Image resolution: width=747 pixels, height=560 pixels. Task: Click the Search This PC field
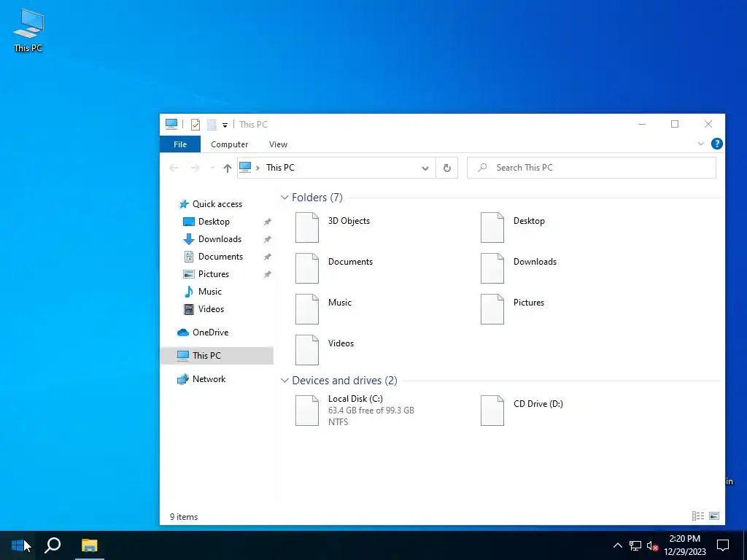(x=591, y=168)
